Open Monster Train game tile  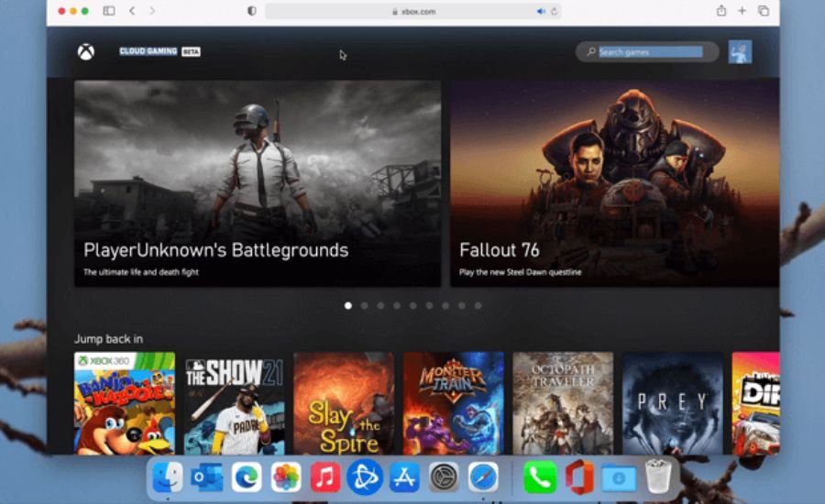[x=454, y=403]
